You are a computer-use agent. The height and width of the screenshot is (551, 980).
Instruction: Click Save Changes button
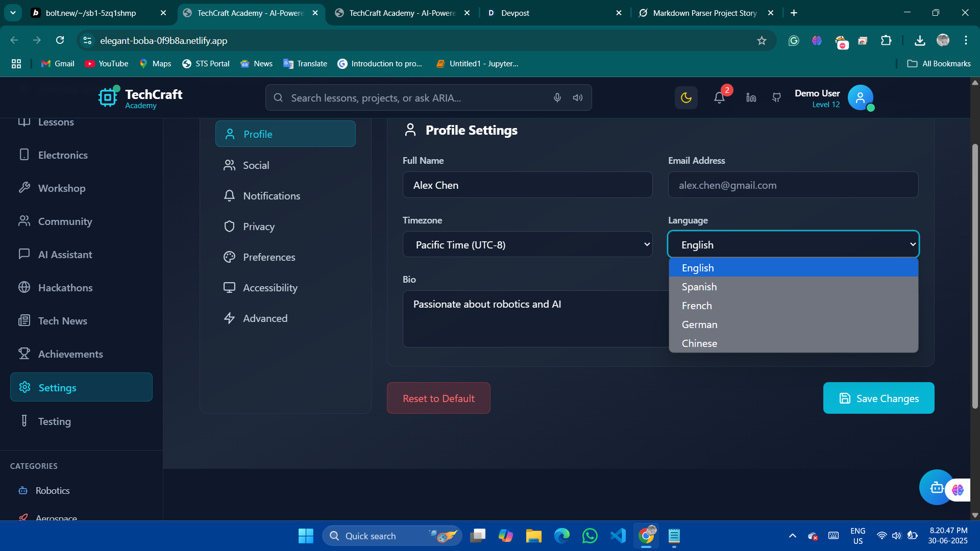878,398
